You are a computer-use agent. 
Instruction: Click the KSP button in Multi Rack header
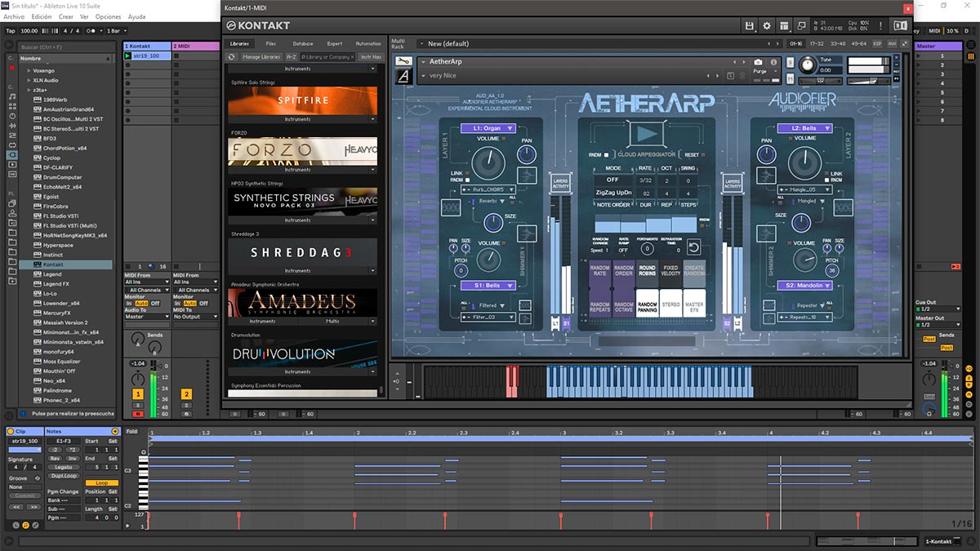pyautogui.click(x=877, y=43)
